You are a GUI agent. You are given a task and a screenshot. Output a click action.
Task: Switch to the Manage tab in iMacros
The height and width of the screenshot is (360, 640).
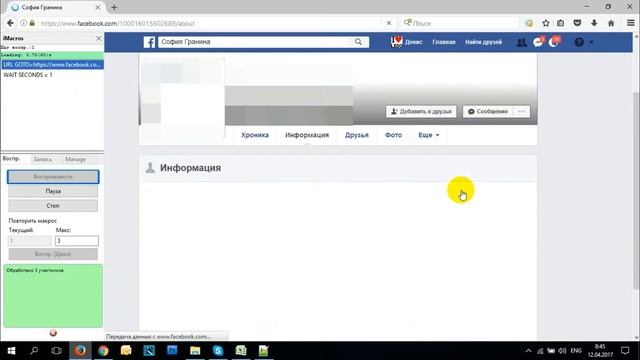[75, 159]
